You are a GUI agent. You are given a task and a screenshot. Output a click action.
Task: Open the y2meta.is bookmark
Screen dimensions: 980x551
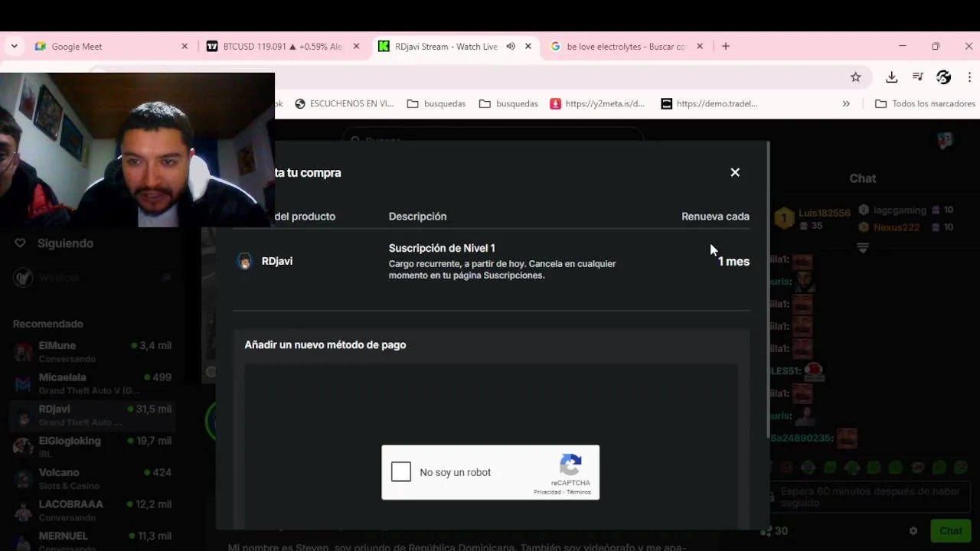[x=597, y=103]
